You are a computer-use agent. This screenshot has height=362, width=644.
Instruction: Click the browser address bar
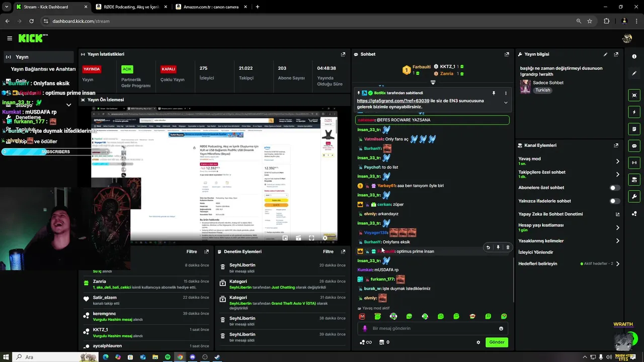click(x=307, y=21)
